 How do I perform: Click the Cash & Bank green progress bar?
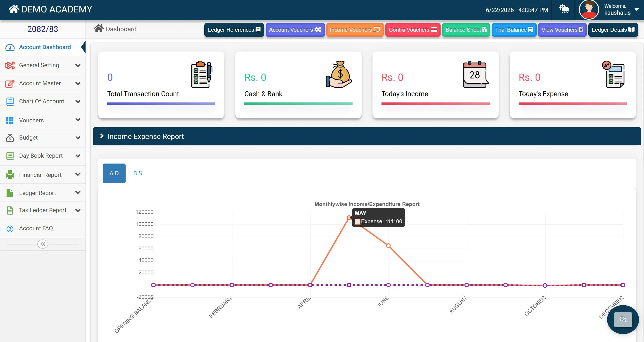[x=298, y=103]
